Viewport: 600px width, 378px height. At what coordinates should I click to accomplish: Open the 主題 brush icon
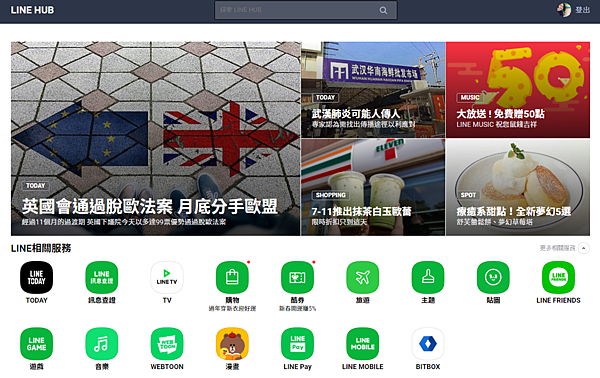pos(428,277)
